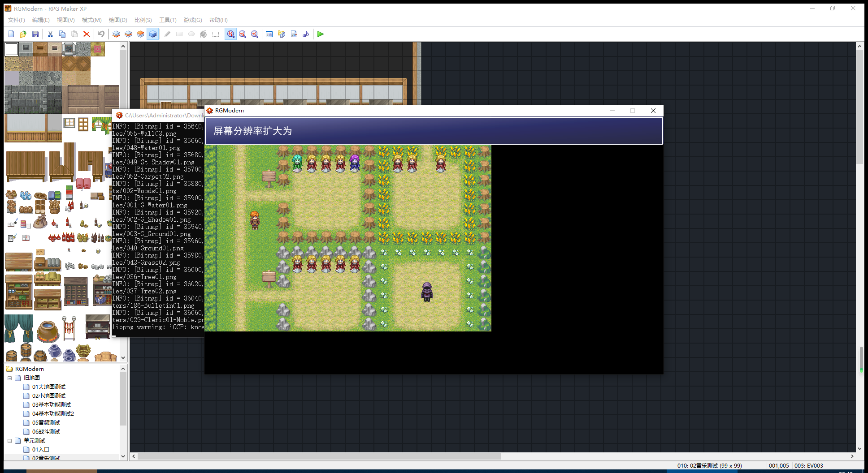Open the 工具(T) menu
The height and width of the screenshot is (473, 868).
click(x=168, y=20)
